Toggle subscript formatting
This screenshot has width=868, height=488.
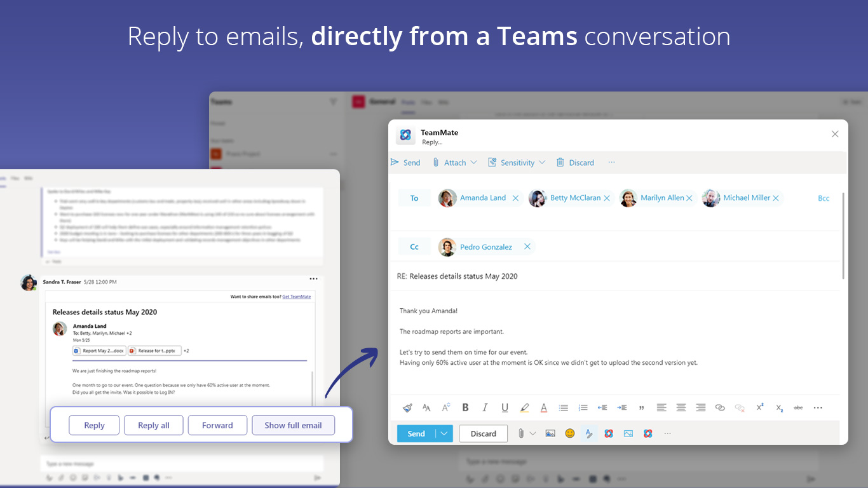click(780, 408)
